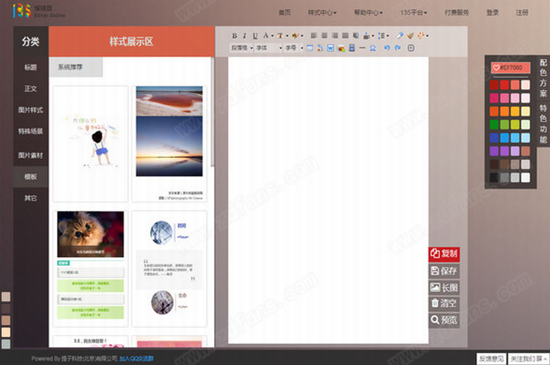Click the line spacing icon
550x365 pixels.
382,35
